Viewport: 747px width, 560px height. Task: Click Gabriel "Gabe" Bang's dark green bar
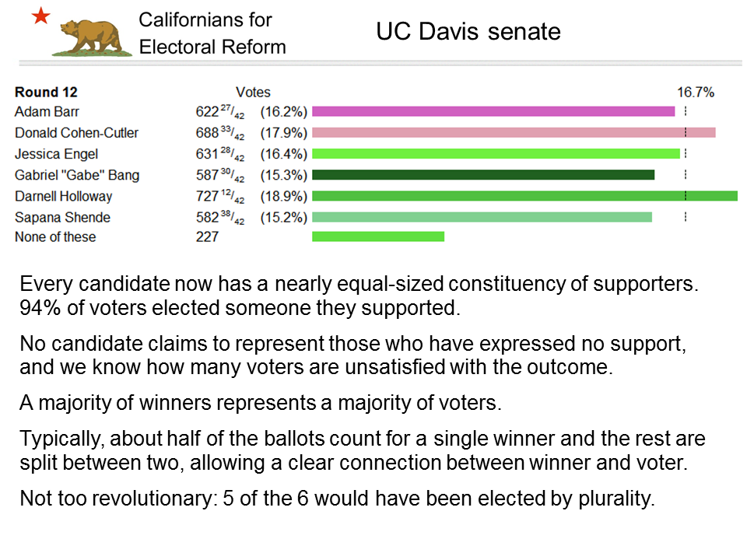483,175
